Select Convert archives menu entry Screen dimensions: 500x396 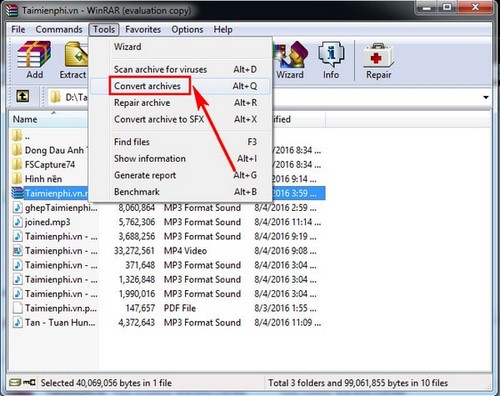pos(180,86)
